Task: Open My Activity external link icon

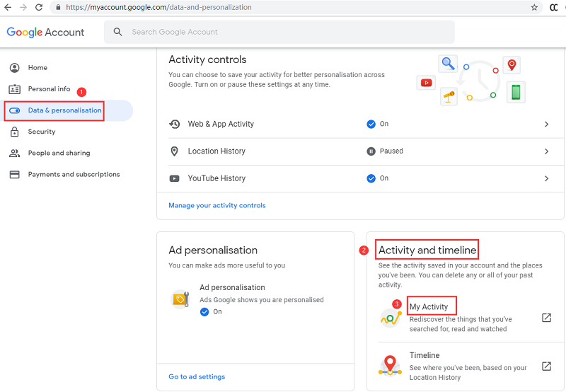Action: [546, 318]
